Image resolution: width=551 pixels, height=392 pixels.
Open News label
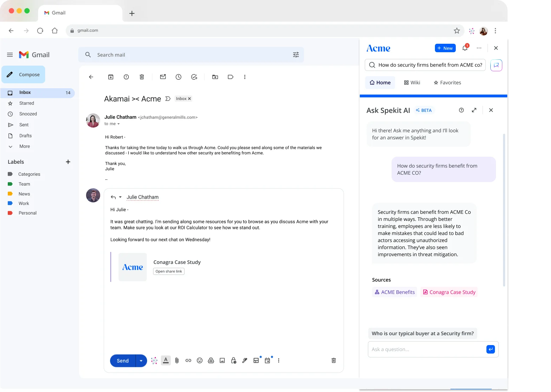click(24, 194)
